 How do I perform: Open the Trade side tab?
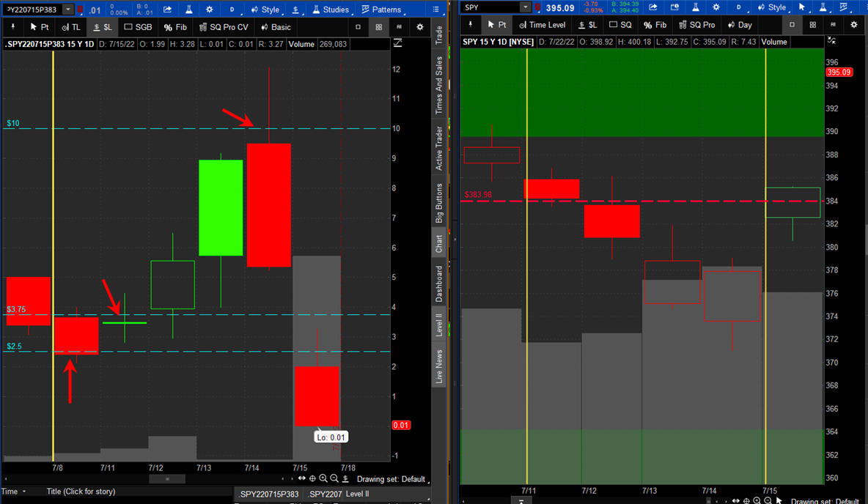click(438, 35)
